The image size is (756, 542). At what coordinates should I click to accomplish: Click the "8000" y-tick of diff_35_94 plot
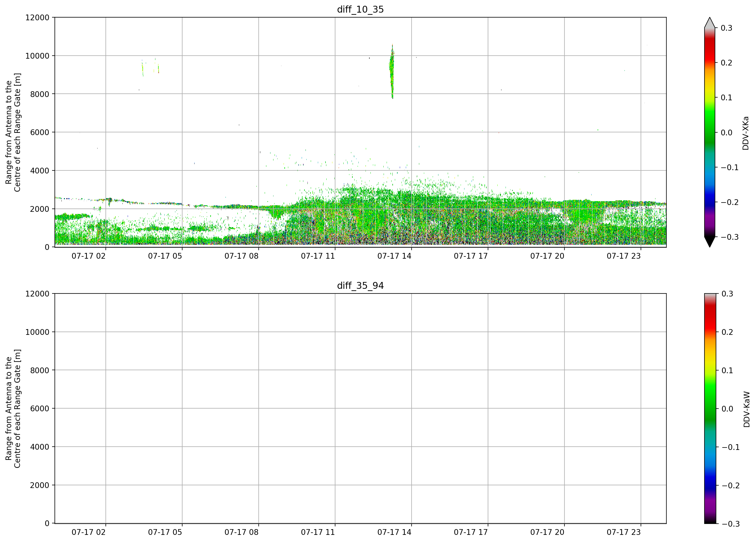[40, 370]
